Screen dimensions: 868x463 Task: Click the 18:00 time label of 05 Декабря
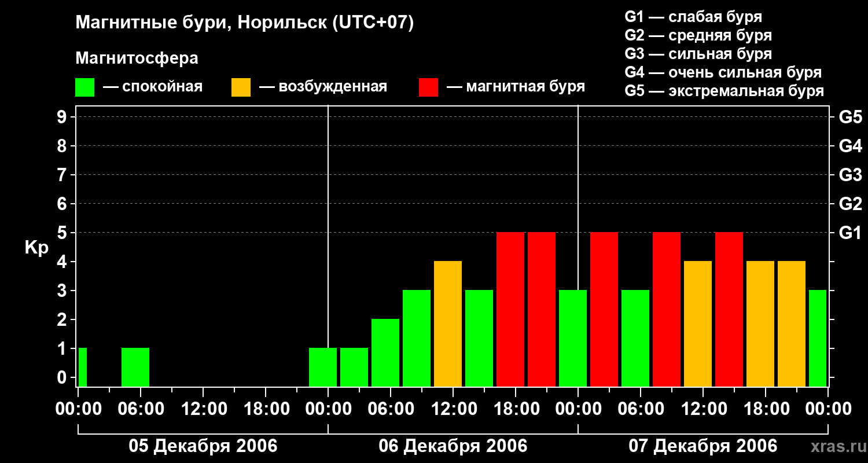point(266,409)
